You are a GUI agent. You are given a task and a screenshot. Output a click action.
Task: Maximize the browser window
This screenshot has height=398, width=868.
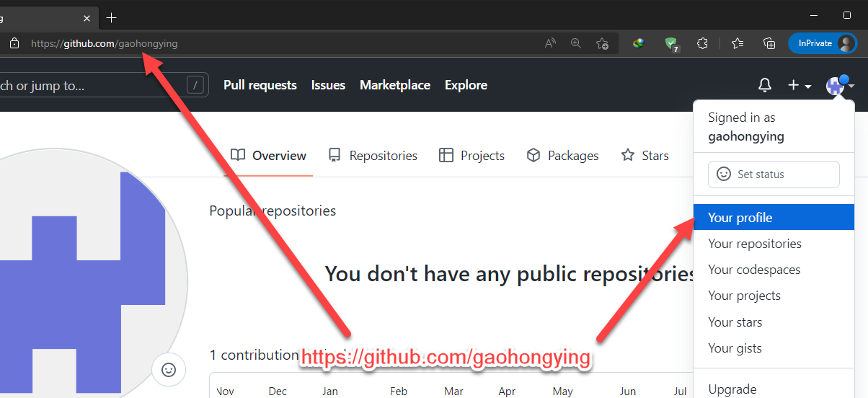click(x=847, y=15)
